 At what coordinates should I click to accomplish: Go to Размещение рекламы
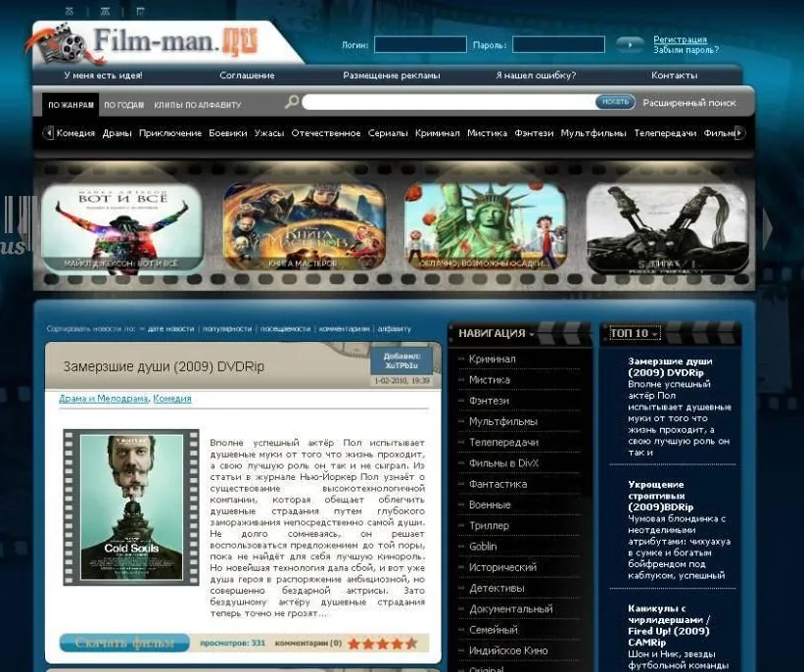click(x=392, y=75)
